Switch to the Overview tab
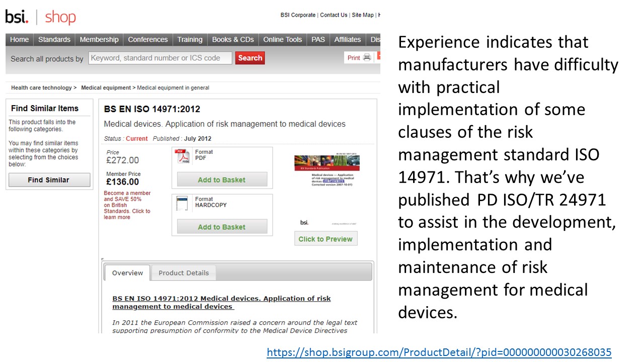644x362 pixels. click(127, 273)
